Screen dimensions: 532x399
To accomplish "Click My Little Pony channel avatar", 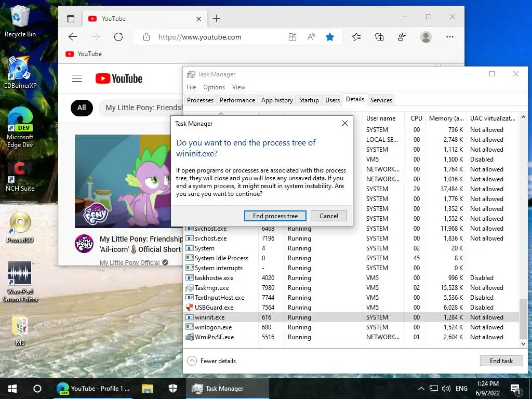I will tap(84, 244).
